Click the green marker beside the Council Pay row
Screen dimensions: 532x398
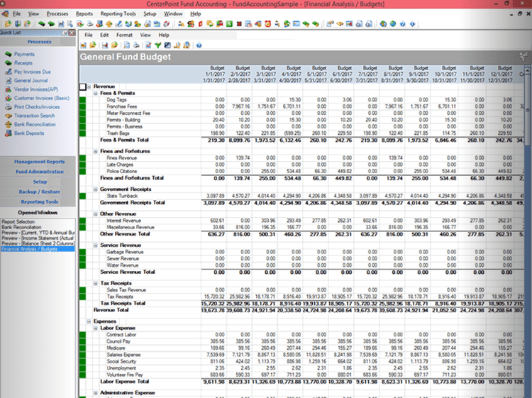[x=82, y=342]
